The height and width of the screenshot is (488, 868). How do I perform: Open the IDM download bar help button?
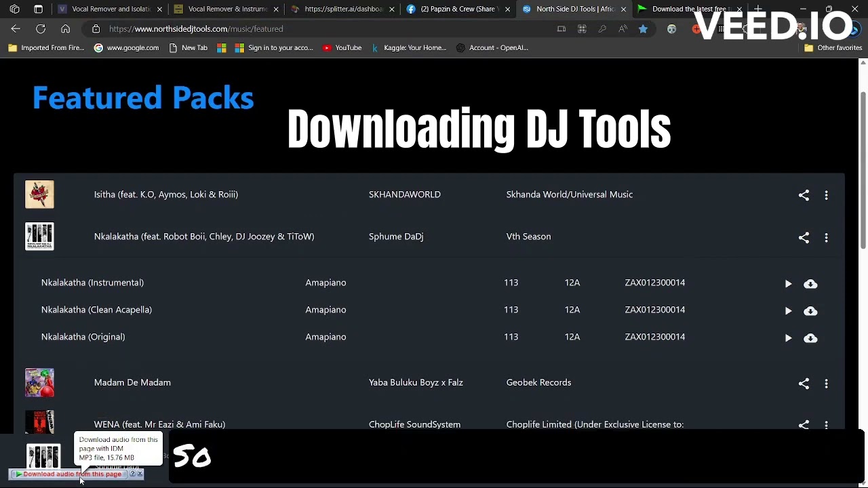pos(133,474)
